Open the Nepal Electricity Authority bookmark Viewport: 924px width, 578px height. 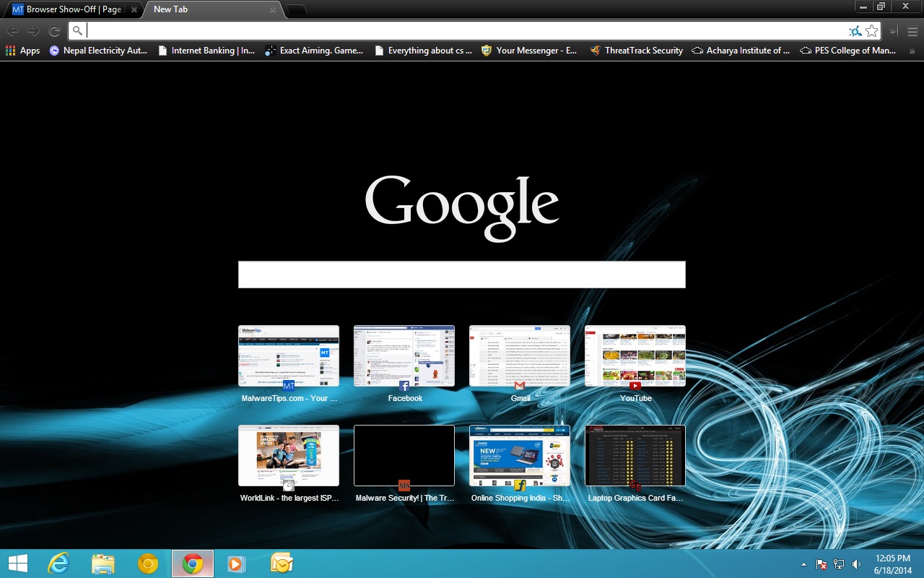[x=98, y=51]
